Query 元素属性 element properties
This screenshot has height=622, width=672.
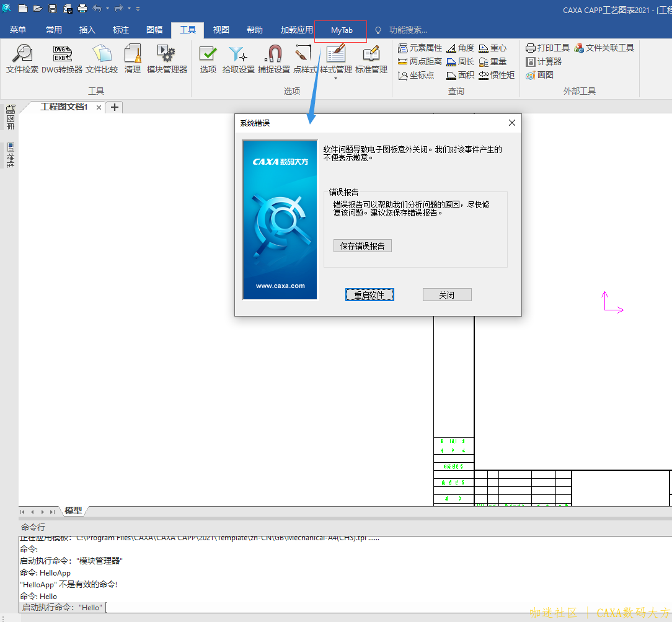pos(420,48)
